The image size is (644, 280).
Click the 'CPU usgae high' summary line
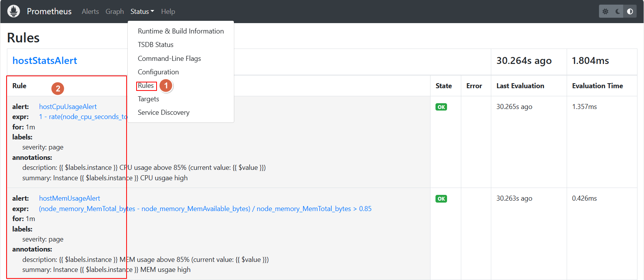click(x=105, y=178)
